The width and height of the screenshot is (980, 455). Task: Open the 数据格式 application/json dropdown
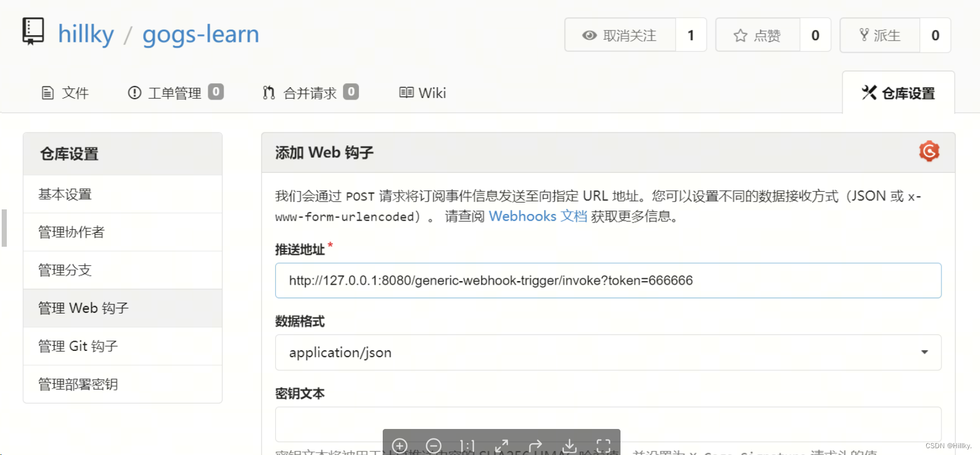(x=608, y=353)
